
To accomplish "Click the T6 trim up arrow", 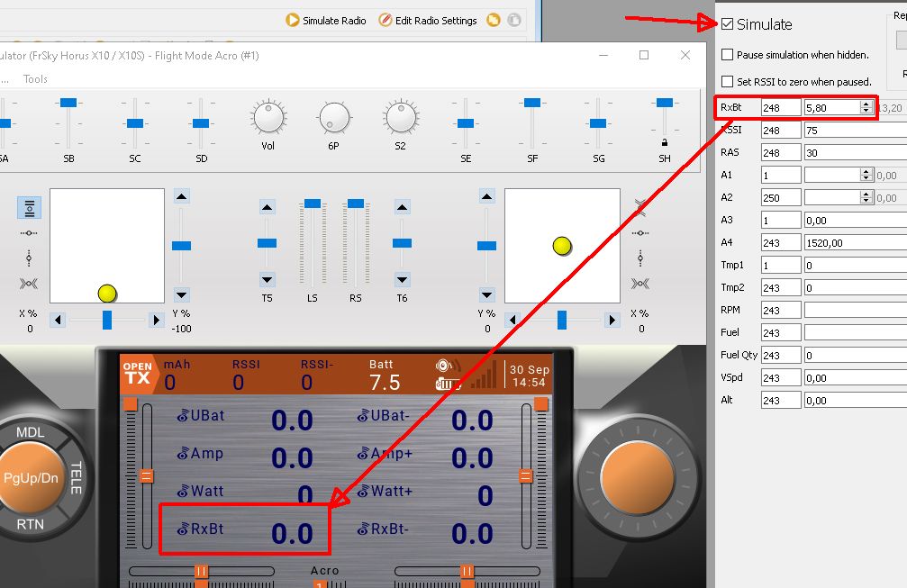I will [402, 207].
